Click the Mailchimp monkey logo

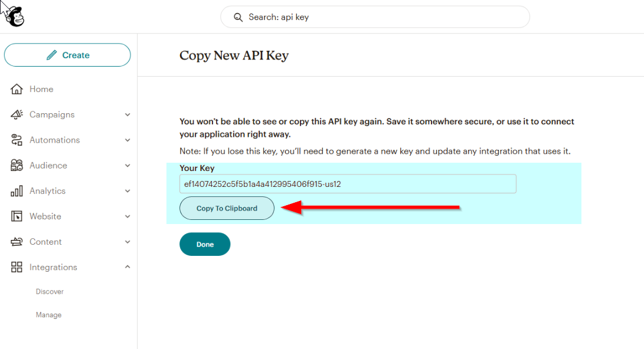15,17
